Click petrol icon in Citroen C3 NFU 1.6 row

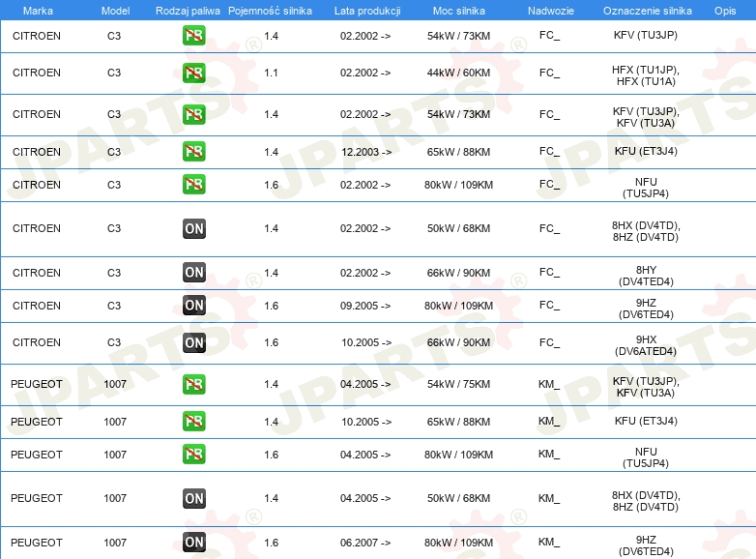pos(193,185)
